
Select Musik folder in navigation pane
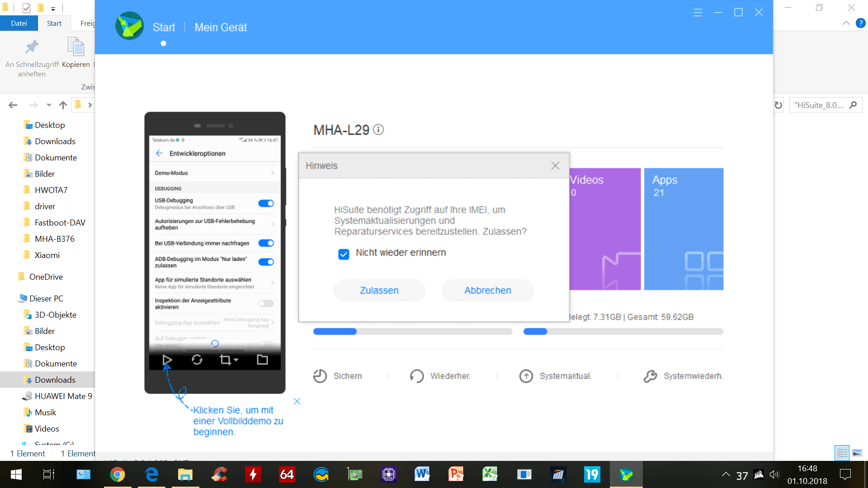click(45, 412)
